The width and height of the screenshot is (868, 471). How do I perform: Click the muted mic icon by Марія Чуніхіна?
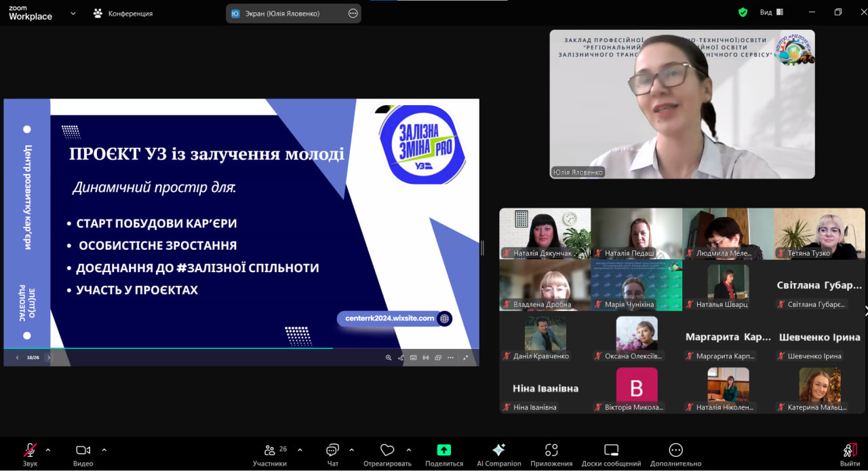(x=598, y=305)
